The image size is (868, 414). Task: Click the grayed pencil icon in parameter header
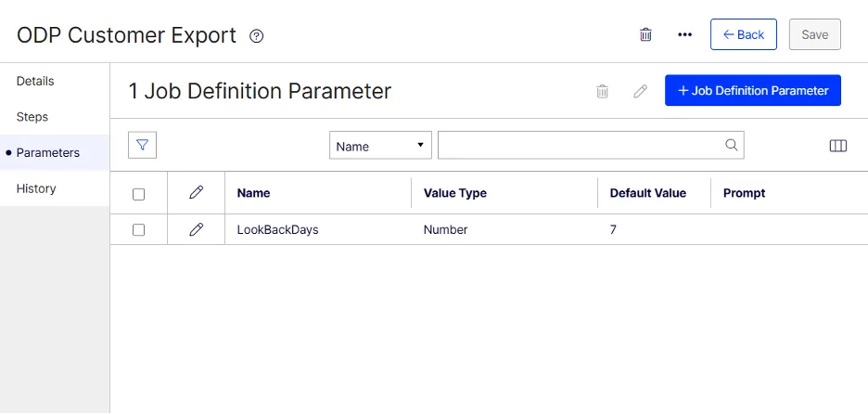pyautogui.click(x=641, y=91)
